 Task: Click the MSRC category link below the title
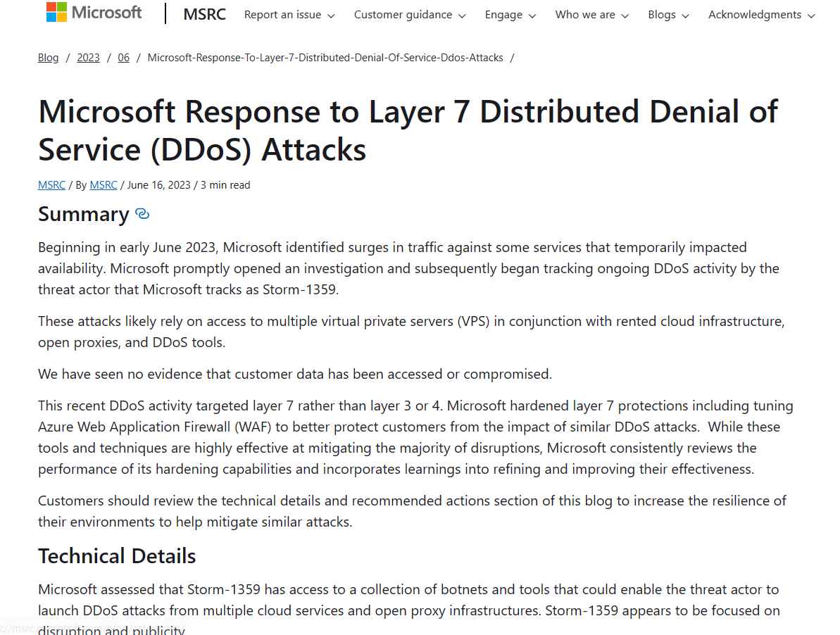(51, 184)
